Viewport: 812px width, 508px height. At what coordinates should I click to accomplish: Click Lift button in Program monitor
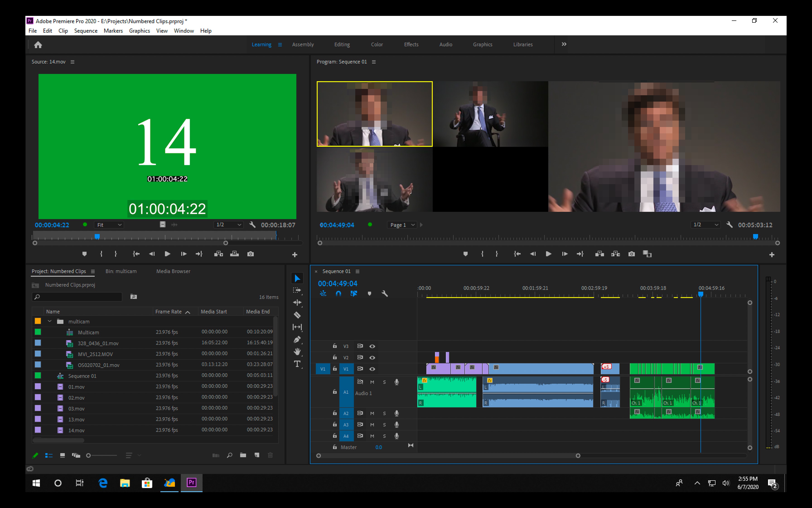600,254
